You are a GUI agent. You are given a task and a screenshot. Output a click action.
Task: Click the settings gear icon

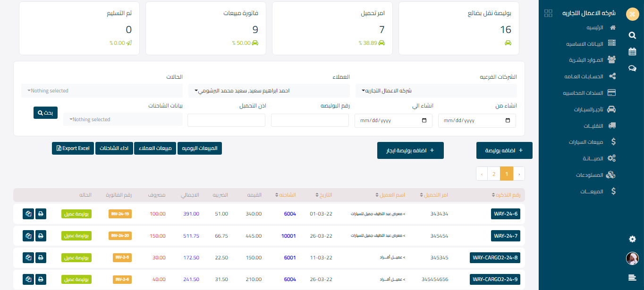coord(632,239)
